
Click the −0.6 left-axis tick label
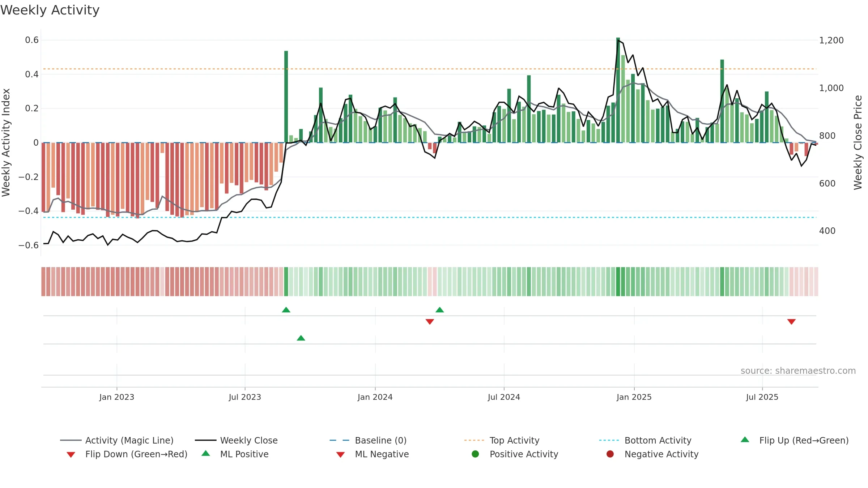[29, 245]
